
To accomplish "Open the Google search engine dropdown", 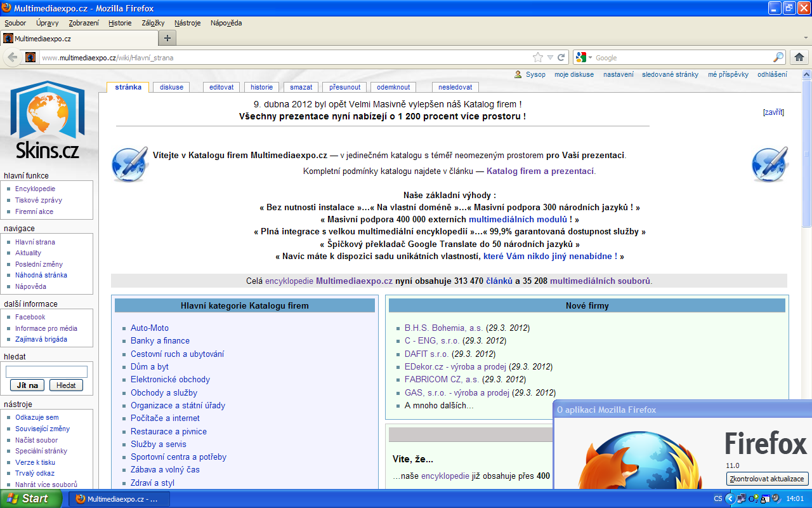I will [583, 57].
